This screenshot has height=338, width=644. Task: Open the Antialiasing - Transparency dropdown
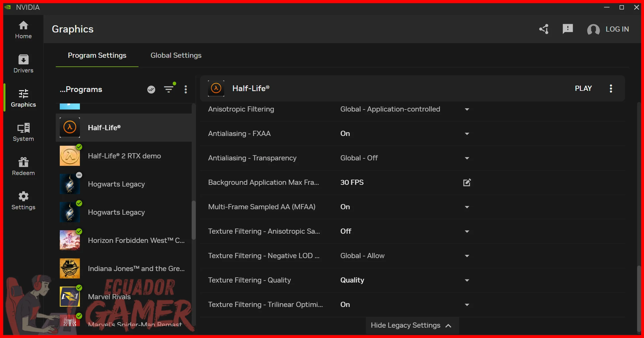467,158
